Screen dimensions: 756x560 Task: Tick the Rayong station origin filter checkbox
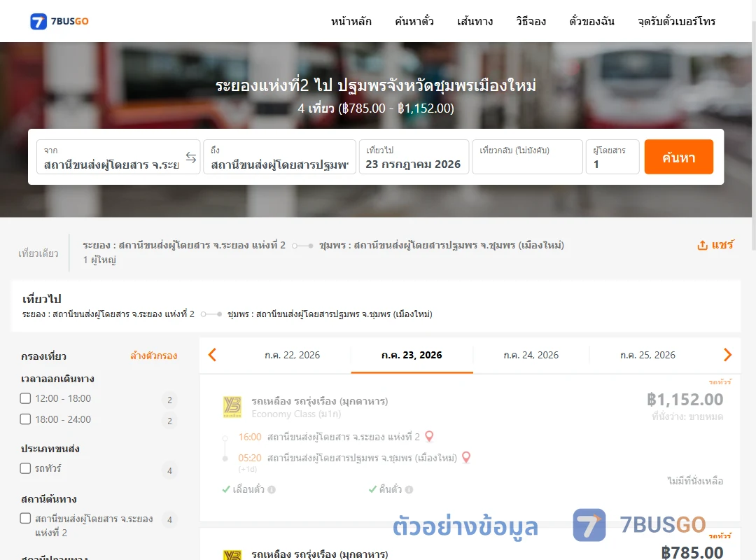[x=26, y=519]
